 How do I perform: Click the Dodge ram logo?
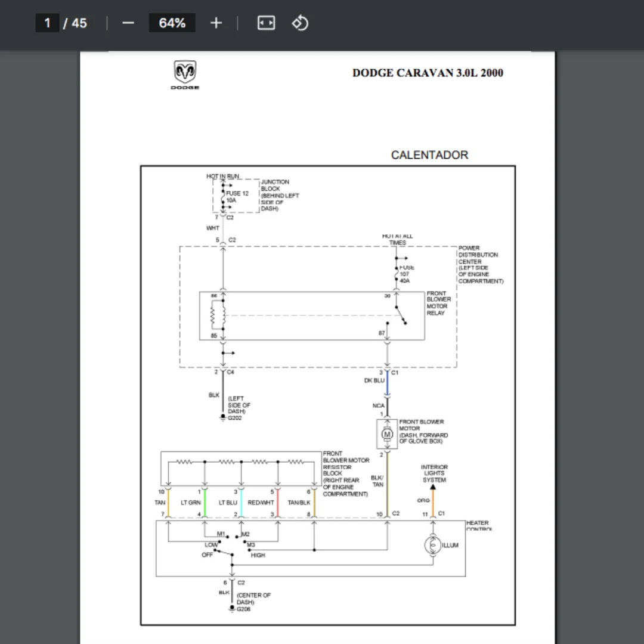(185, 75)
